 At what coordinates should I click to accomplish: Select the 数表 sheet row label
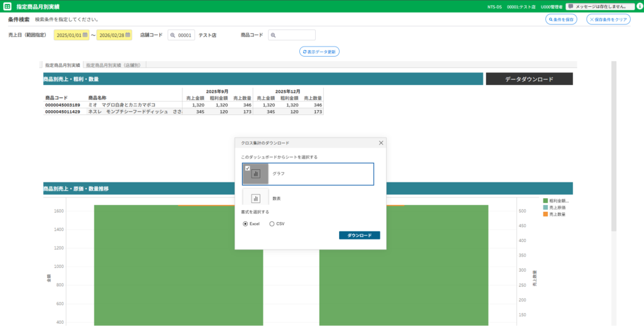pos(277,199)
